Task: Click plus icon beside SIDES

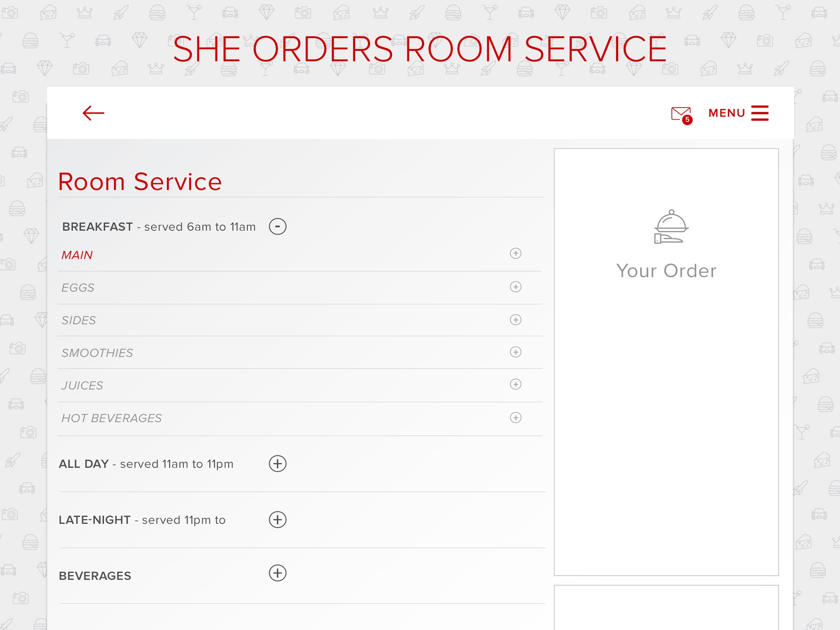Action: point(516,320)
